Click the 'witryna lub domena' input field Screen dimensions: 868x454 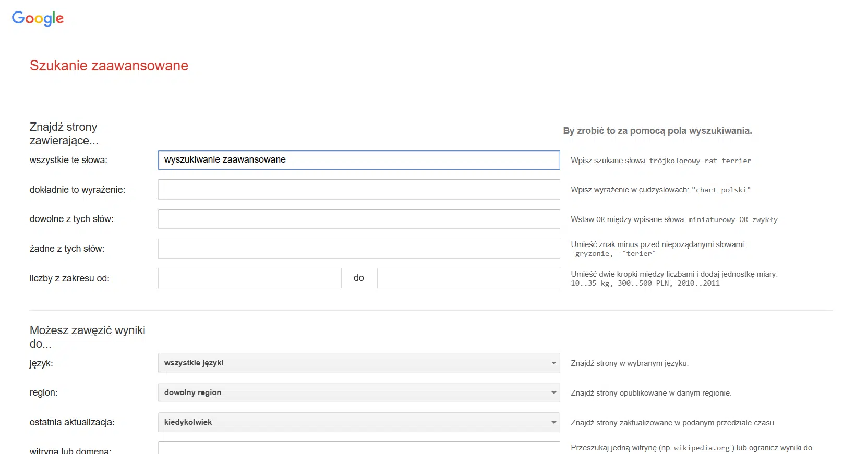pos(359,448)
